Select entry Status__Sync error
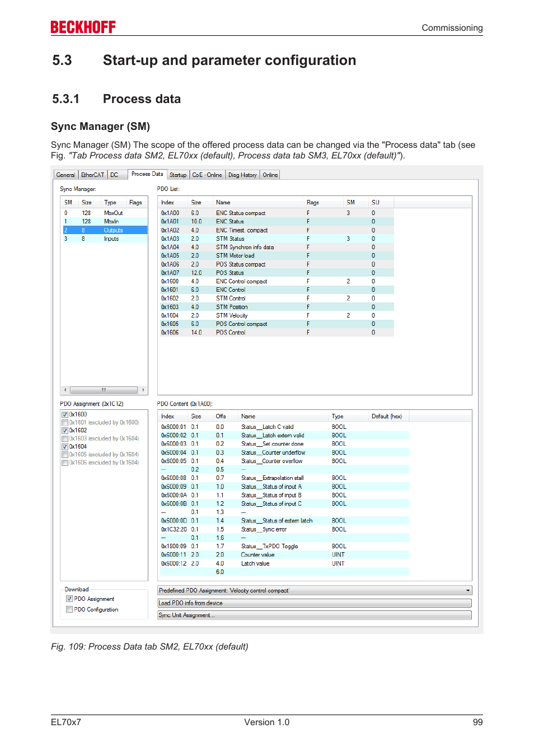The image size is (534, 756). click(284, 529)
